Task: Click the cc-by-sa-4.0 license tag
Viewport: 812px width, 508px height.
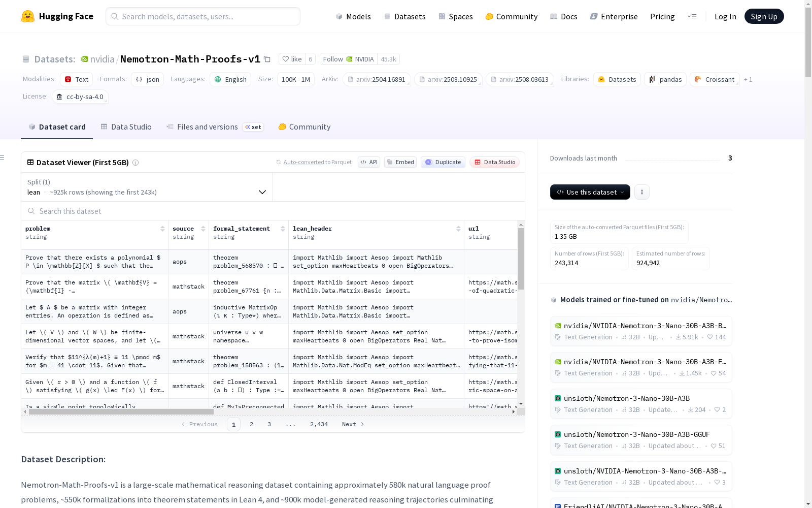Action: click(x=80, y=97)
